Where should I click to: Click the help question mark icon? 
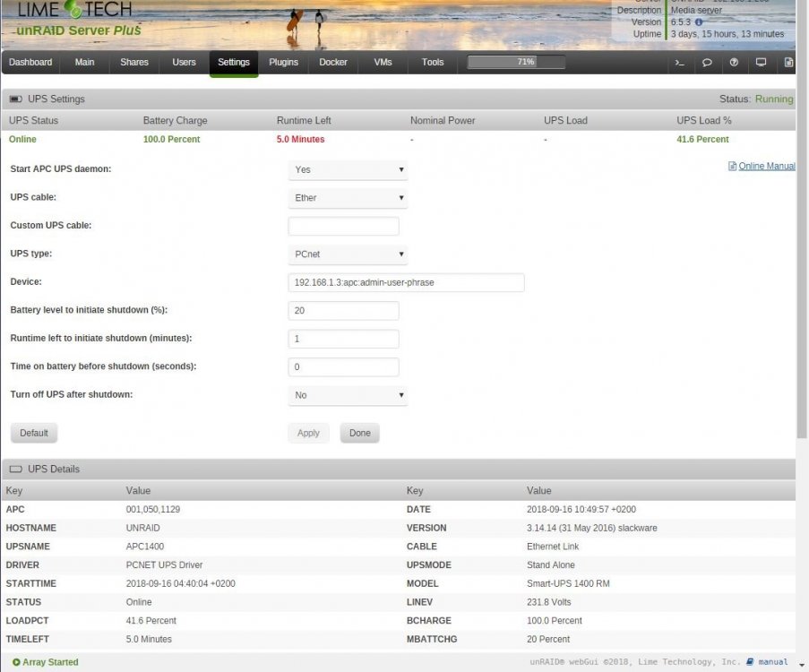coord(734,63)
